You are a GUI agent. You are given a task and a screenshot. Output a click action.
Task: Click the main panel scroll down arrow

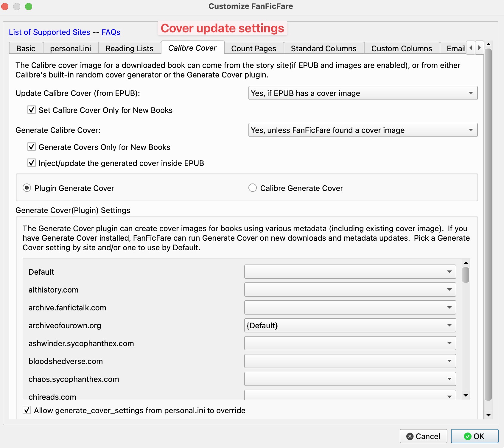pos(488,415)
